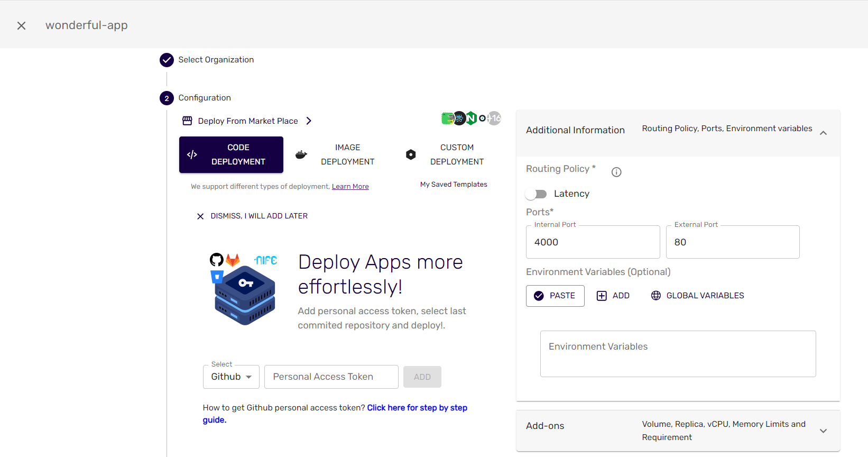Open the step by step guide link
Screen dimensions: 868x457
point(335,414)
